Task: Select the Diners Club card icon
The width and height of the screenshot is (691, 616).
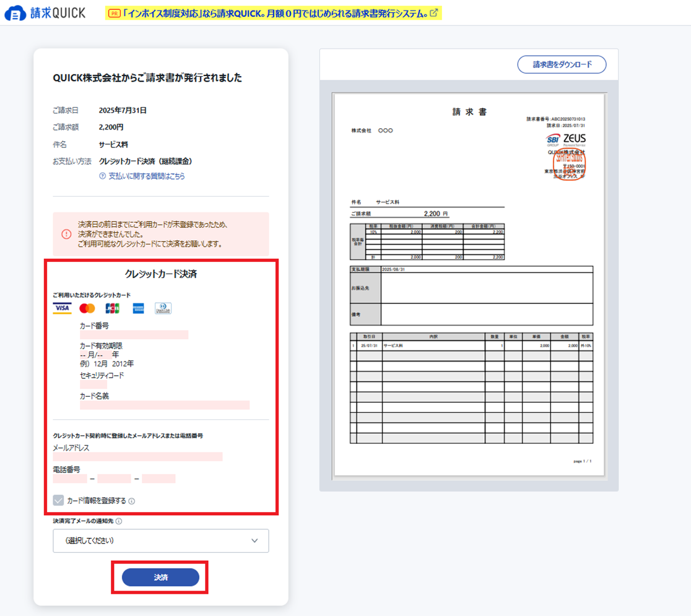Action: pos(164,308)
